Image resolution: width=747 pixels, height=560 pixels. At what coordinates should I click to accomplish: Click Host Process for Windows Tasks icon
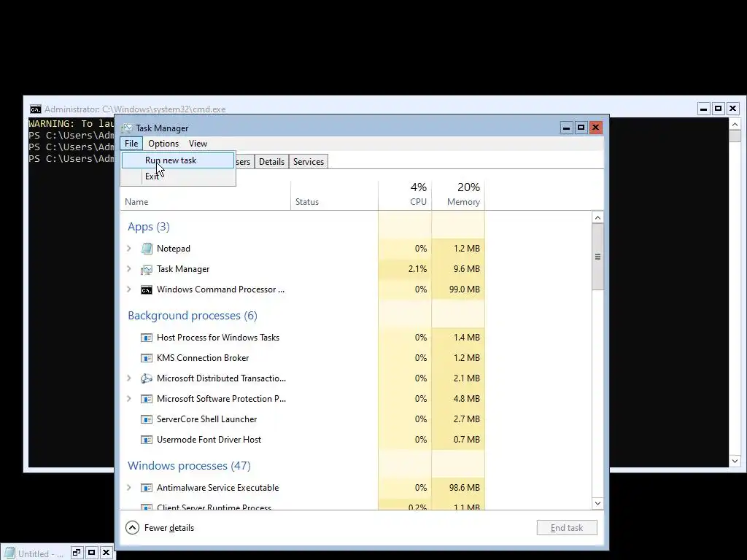click(x=147, y=338)
